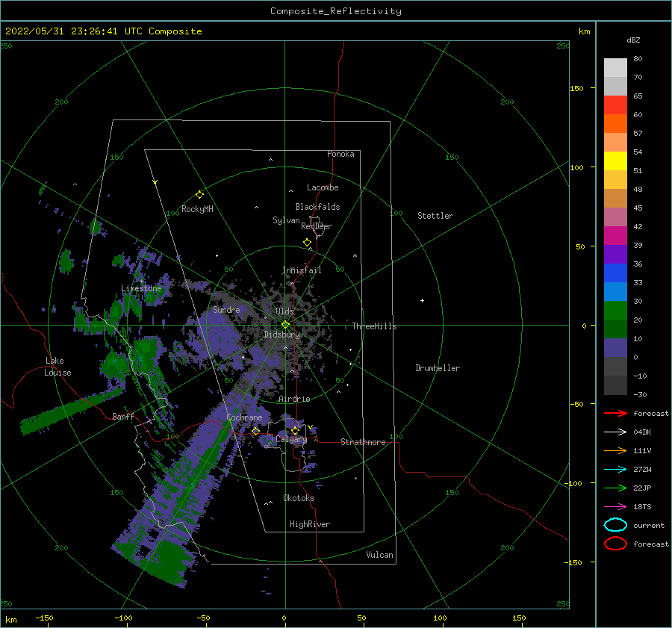Click the Cochrane town label
This screenshot has height=628, width=672.
(x=244, y=417)
